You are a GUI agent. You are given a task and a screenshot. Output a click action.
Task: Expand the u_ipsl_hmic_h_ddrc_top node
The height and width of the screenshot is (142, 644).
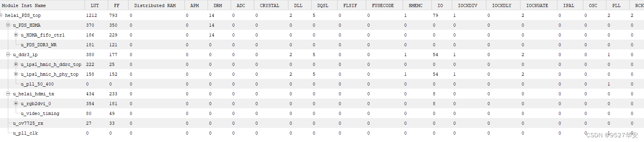pos(16,64)
